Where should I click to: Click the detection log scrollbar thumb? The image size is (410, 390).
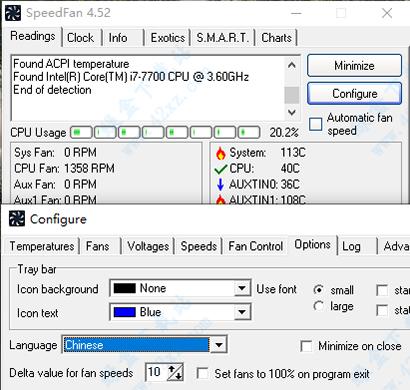(x=292, y=95)
